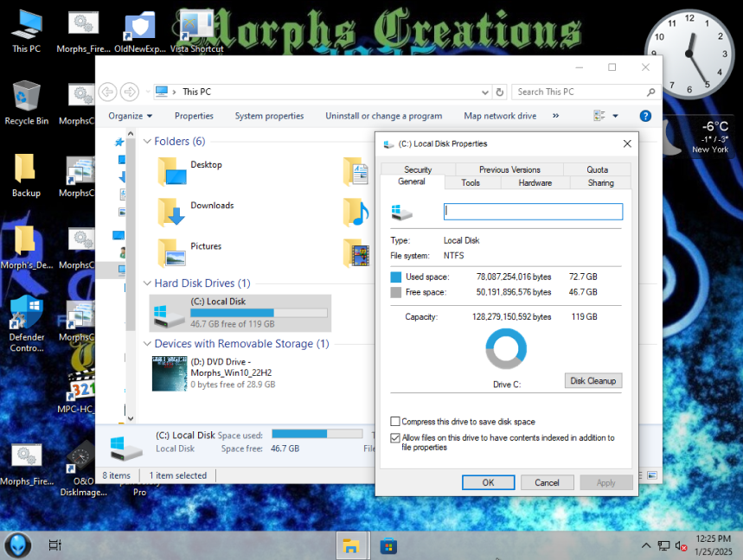
Task: Click the analog clock desktop gadget
Action: point(689,54)
